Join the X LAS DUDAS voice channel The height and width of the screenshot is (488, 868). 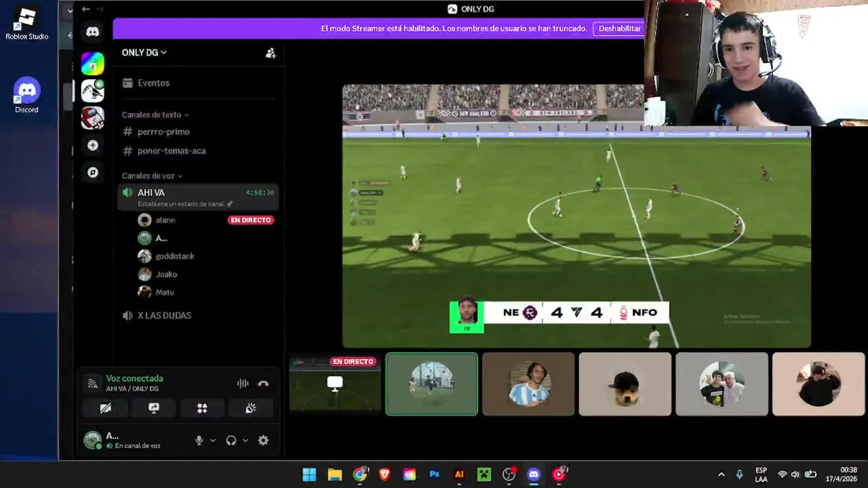pos(197,315)
